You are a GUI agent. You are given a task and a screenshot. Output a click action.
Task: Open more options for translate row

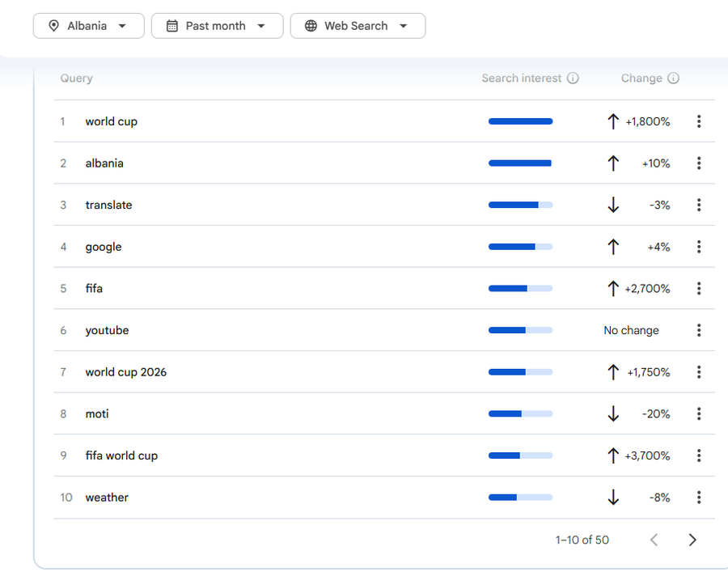[699, 205]
